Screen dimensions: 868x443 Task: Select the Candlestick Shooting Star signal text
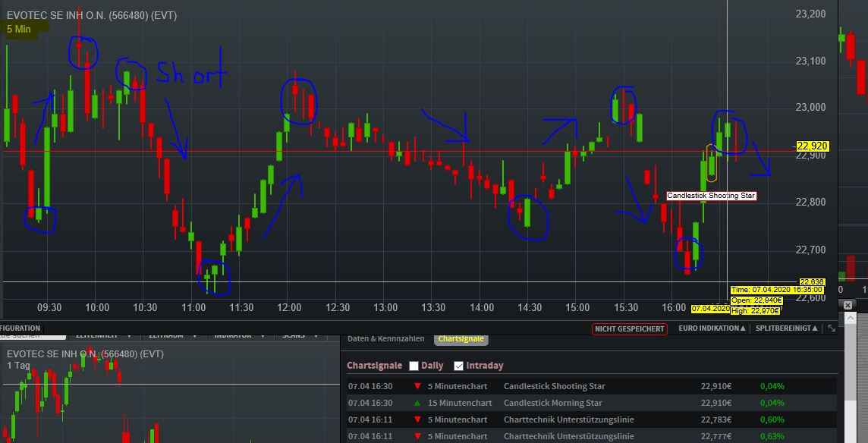(554, 387)
